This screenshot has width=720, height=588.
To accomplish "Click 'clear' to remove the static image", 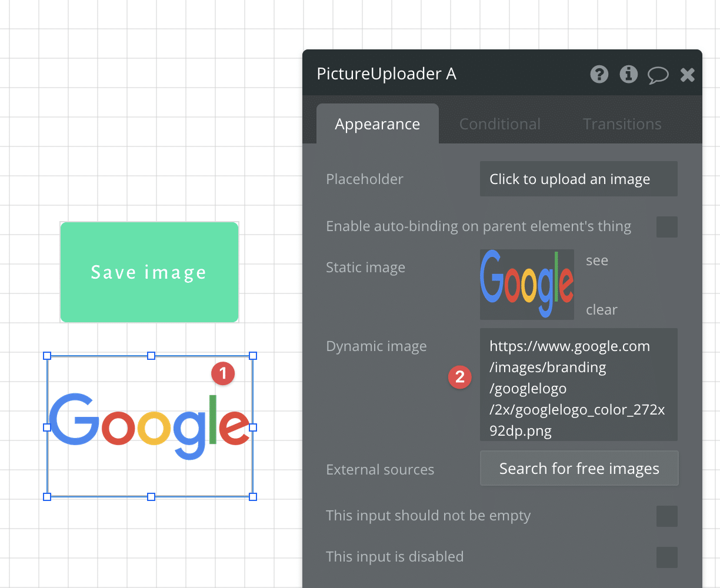I will (602, 310).
